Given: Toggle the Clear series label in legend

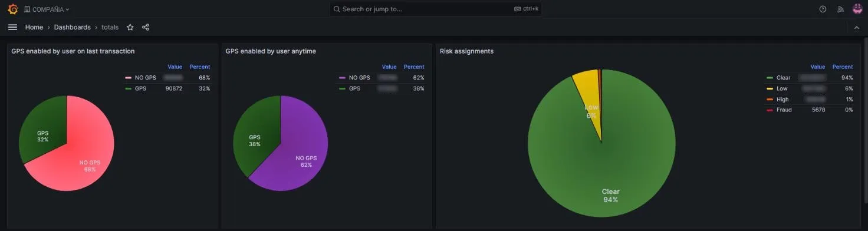Looking at the screenshot, I should click(x=784, y=78).
